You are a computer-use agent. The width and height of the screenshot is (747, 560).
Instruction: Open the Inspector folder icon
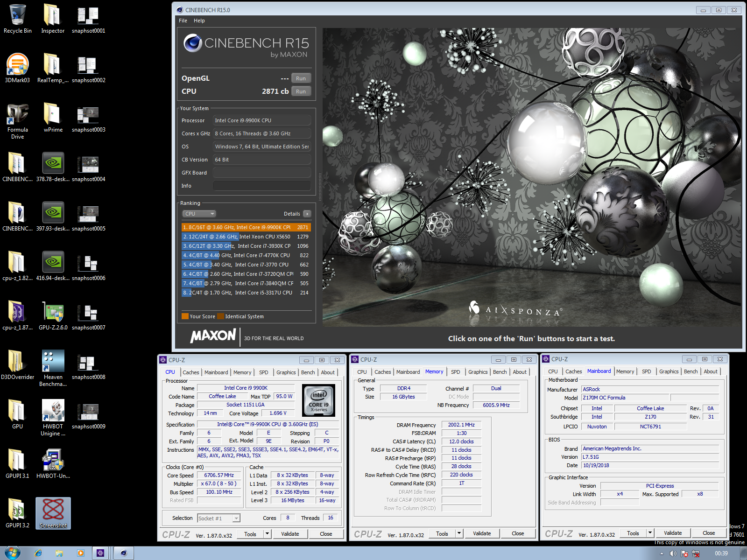tap(53, 19)
